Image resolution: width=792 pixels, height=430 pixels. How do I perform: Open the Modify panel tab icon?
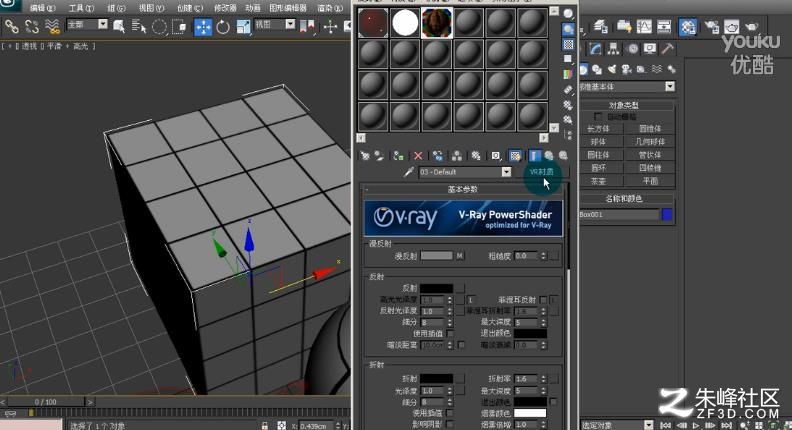[x=596, y=49]
